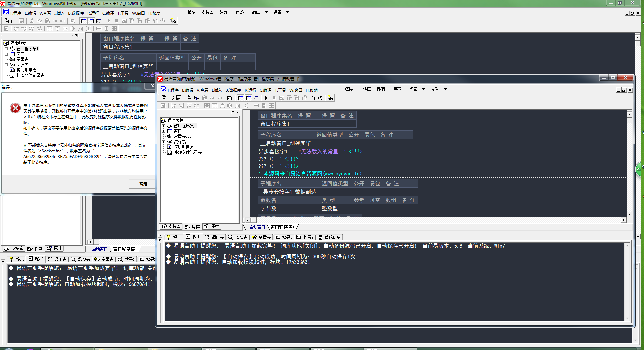Image resolution: width=644 pixels, height=350 pixels.
Task: Open T.工具 menu in back window
Action: click(123, 13)
